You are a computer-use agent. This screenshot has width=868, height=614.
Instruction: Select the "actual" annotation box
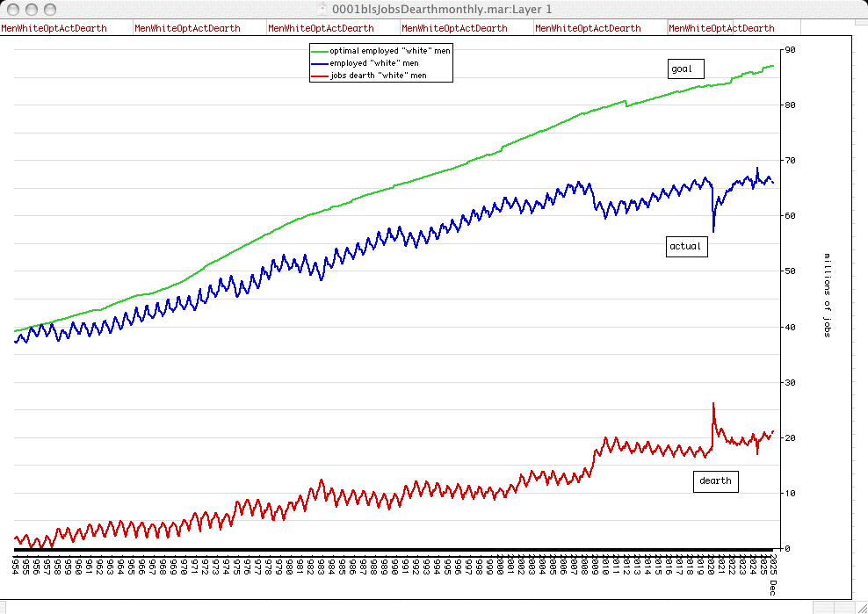[x=685, y=246]
